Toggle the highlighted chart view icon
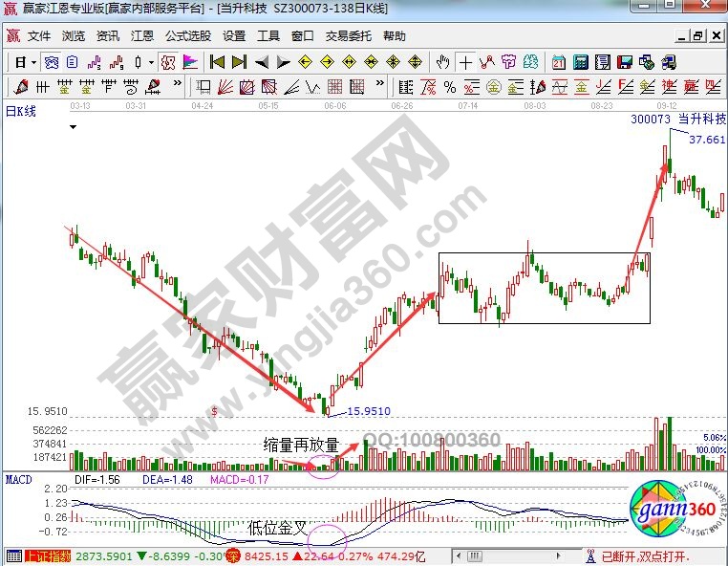Image resolution: width=728 pixels, height=566 pixels. pyautogui.click(x=52, y=62)
